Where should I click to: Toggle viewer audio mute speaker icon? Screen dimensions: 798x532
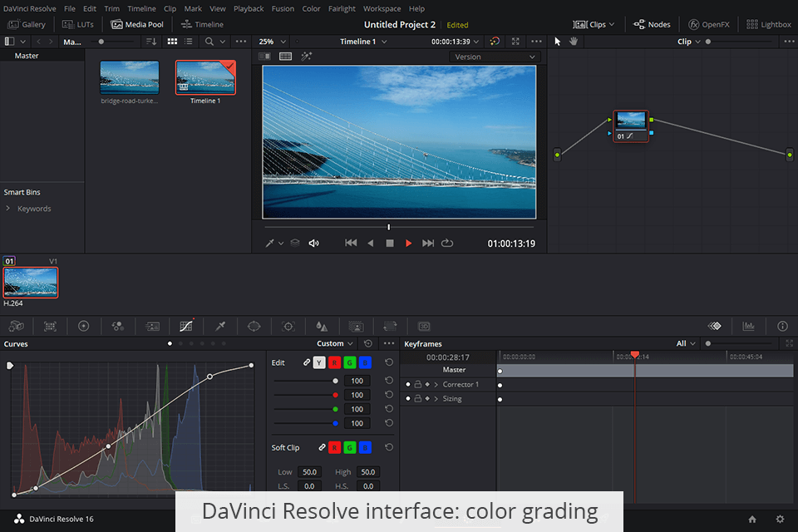pos(314,244)
